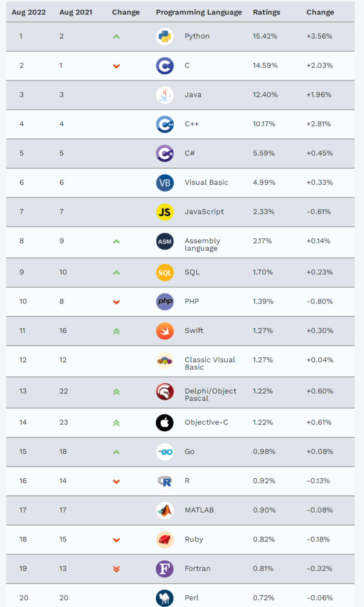Click the Visual Basic language name

tap(206, 183)
